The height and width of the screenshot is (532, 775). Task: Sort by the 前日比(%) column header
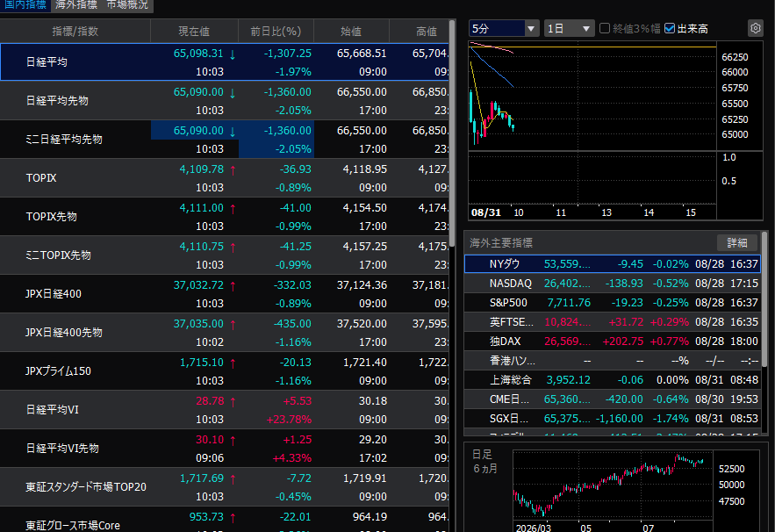(276, 31)
